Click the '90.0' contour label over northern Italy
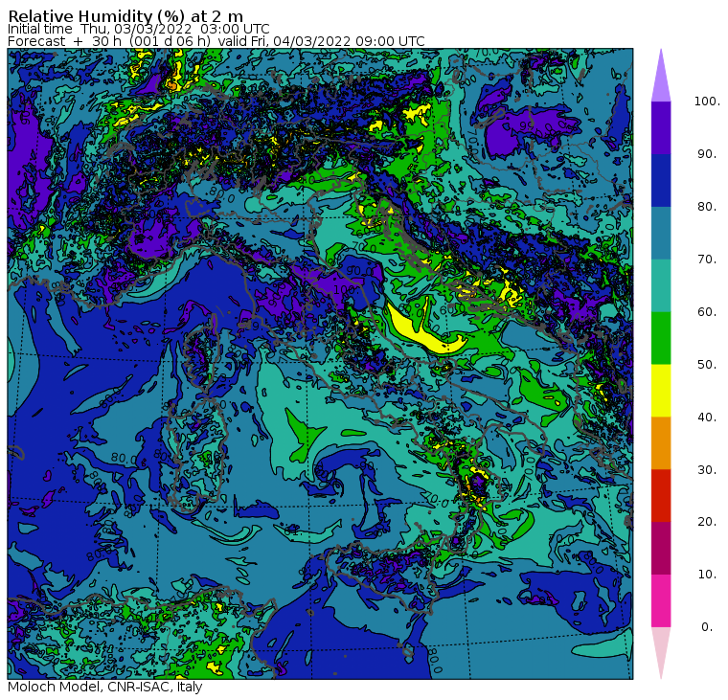 click(360, 270)
